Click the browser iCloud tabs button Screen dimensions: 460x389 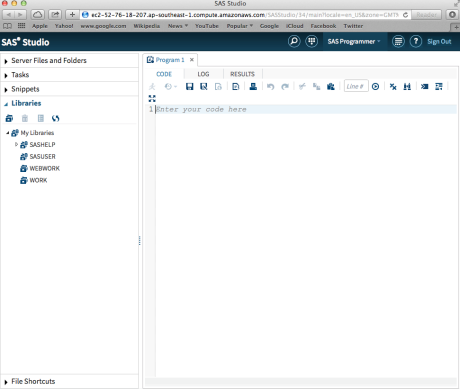click(38, 15)
